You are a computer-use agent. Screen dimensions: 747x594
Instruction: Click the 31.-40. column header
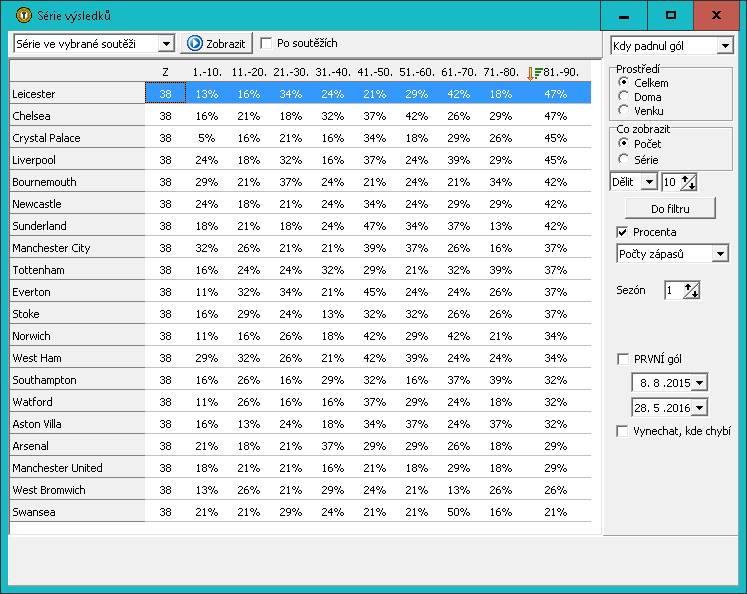click(333, 72)
